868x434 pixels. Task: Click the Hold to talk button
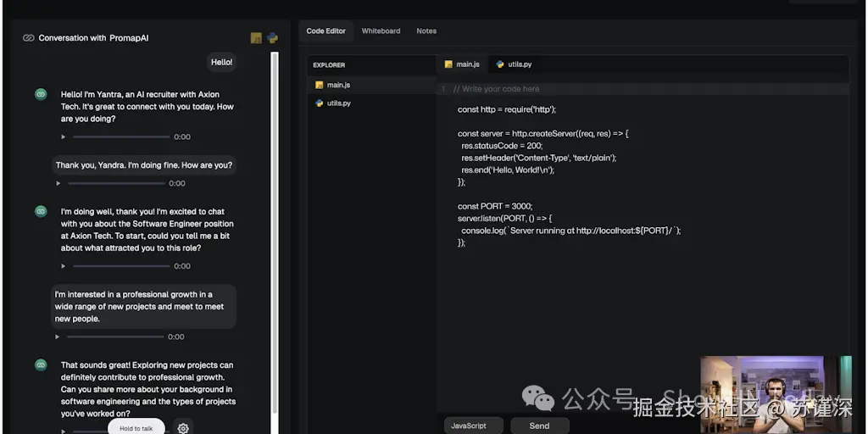[x=136, y=428]
